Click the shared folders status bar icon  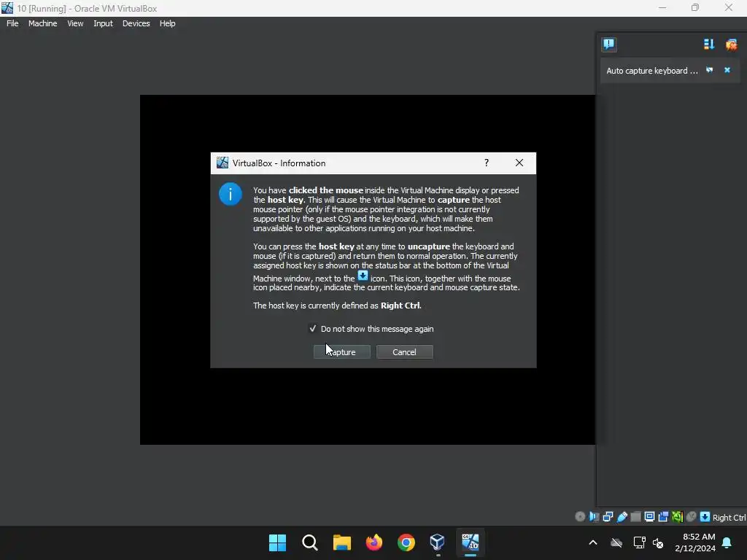[x=635, y=517]
